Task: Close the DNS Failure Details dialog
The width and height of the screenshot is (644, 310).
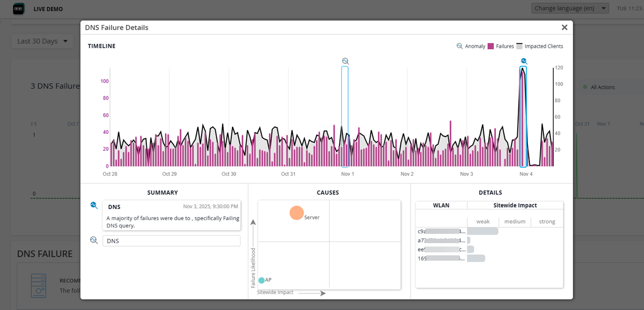Action: coord(564,27)
